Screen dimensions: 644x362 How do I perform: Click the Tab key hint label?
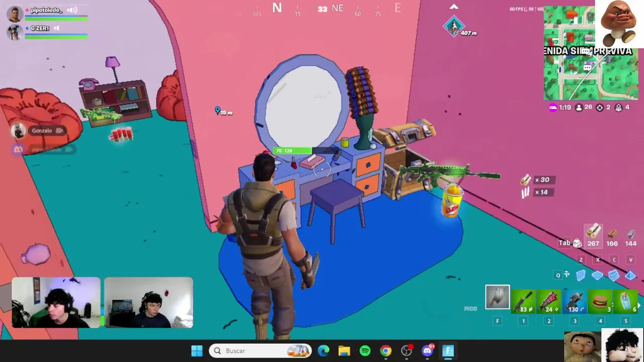(564, 243)
